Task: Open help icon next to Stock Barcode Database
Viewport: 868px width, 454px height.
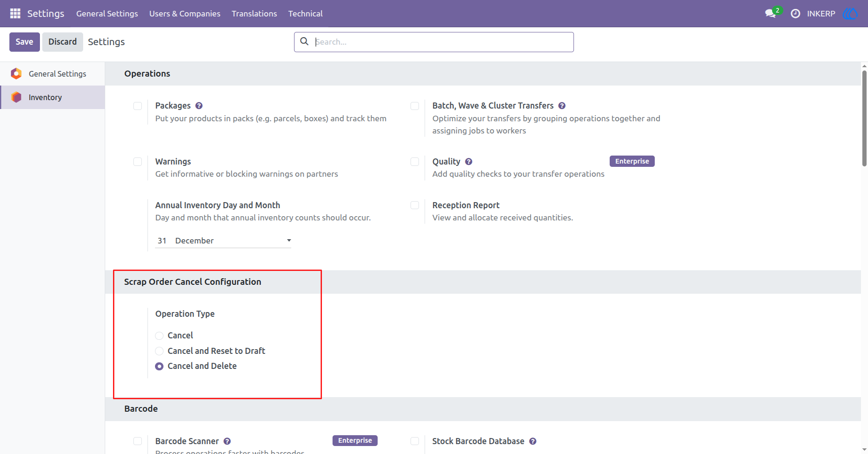Action: [533, 441]
